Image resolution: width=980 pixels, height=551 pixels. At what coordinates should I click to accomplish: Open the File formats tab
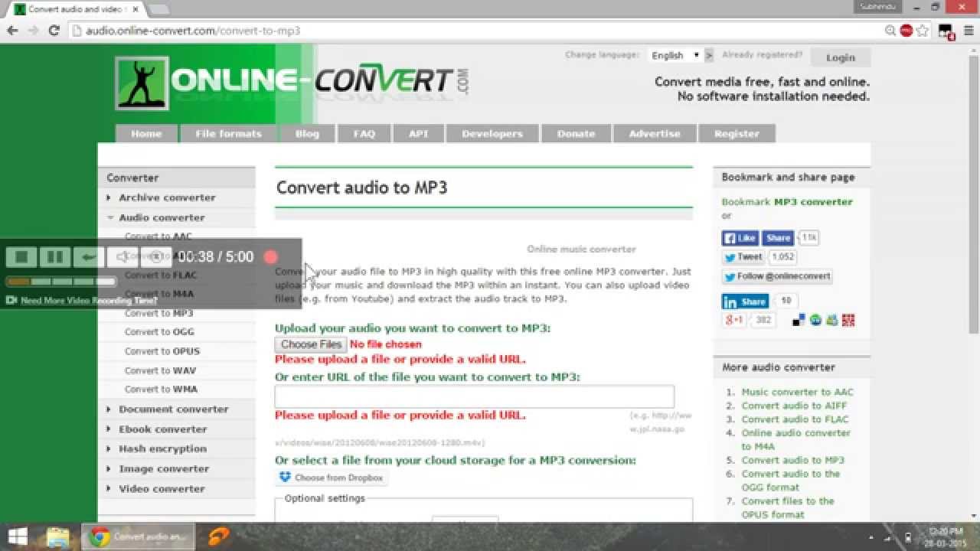click(228, 133)
